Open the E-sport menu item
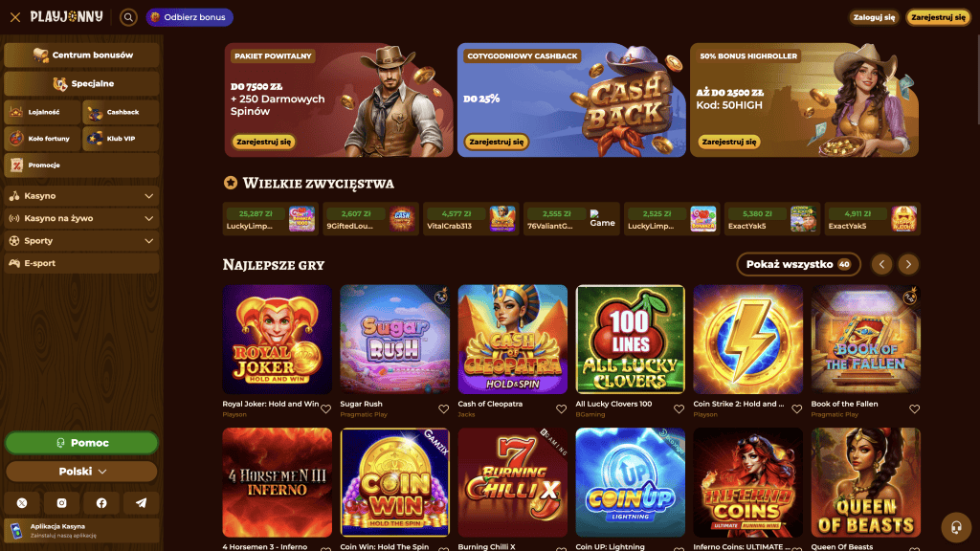 click(x=81, y=264)
